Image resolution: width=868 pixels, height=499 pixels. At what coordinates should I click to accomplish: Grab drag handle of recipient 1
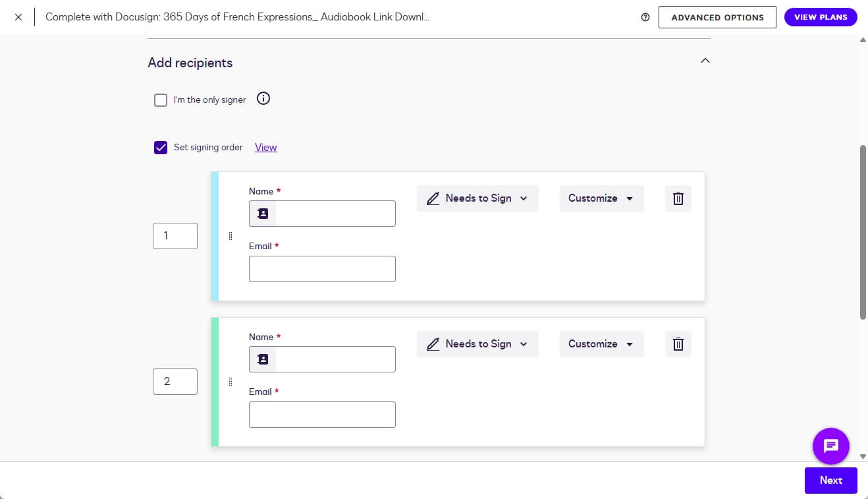(x=231, y=236)
